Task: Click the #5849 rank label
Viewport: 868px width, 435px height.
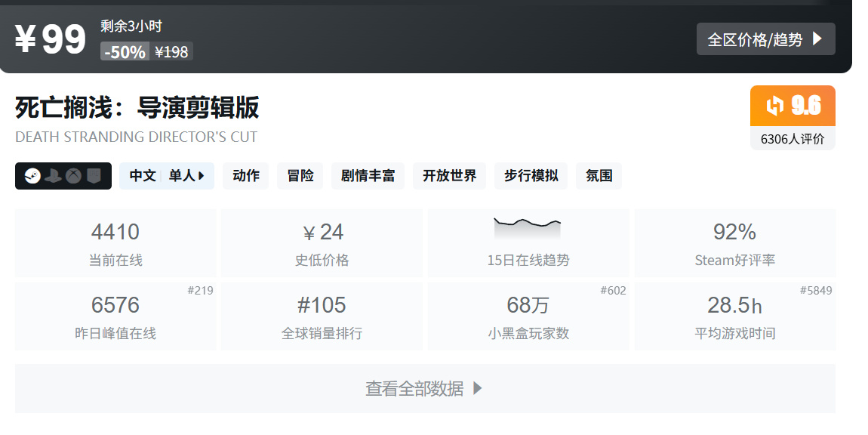Action: (816, 290)
